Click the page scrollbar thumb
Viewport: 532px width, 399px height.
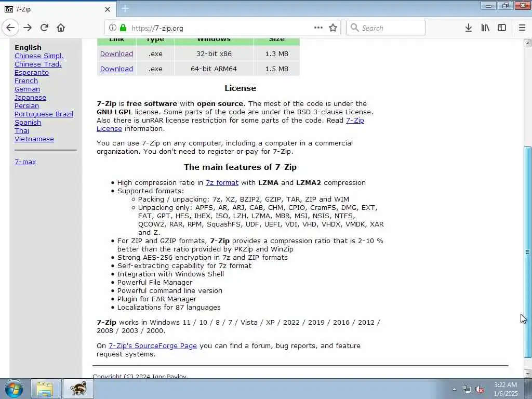tap(527, 252)
